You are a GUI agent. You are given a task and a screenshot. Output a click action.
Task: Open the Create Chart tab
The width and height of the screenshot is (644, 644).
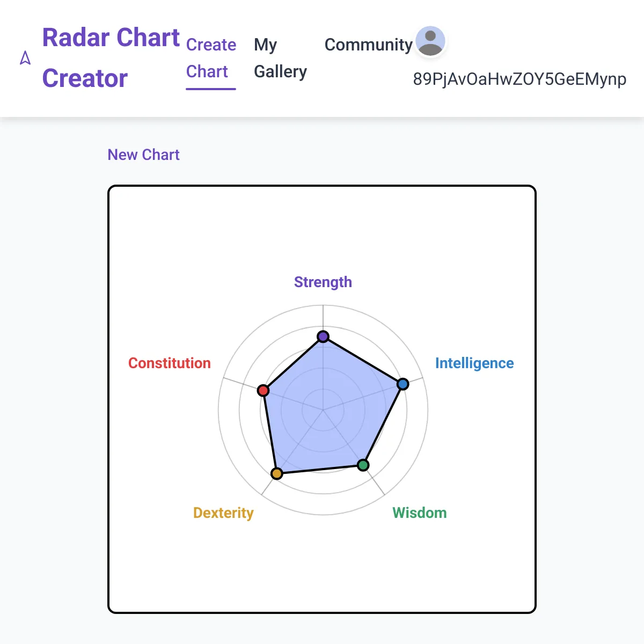[211, 58]
